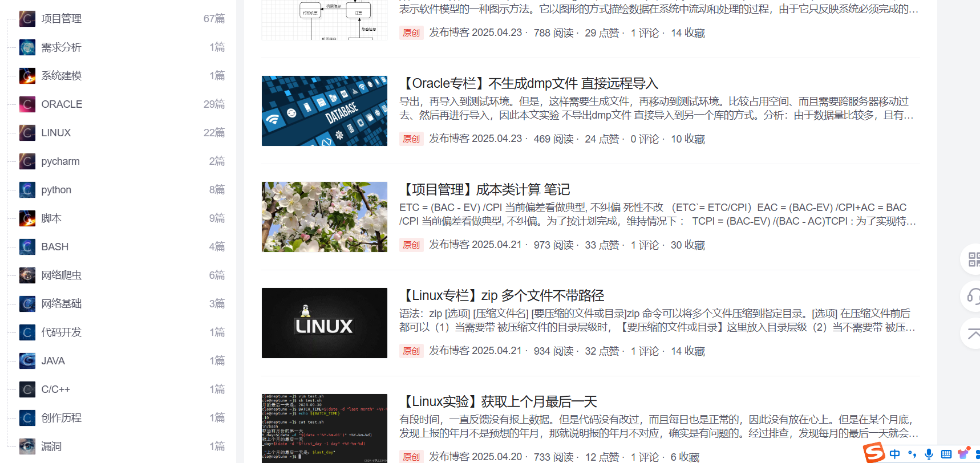Click the 67篇 count for 项目管理
This screenshot has height=463, width=980.
pyautogui.click(x=214, y=19)
